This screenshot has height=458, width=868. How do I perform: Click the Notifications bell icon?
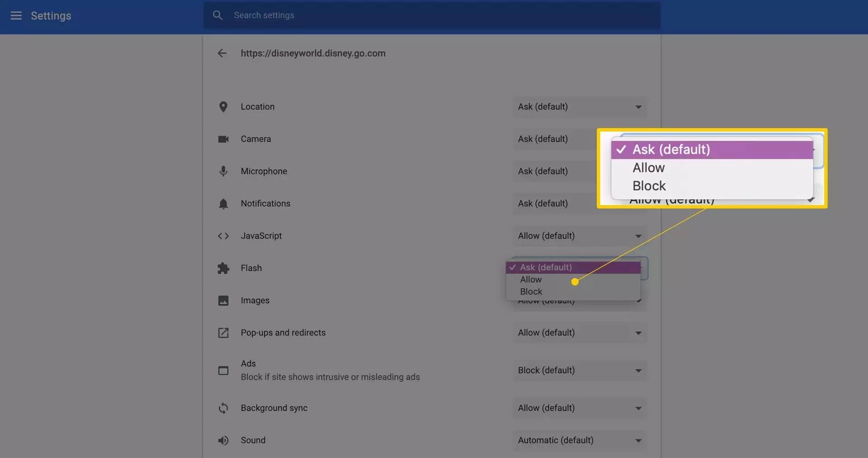(223, 204)
